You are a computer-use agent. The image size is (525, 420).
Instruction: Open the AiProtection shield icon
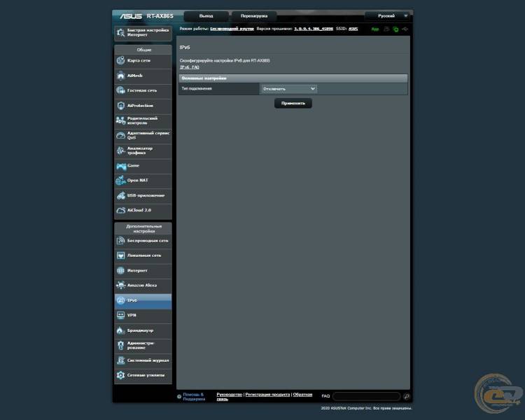tap(120, 106)
